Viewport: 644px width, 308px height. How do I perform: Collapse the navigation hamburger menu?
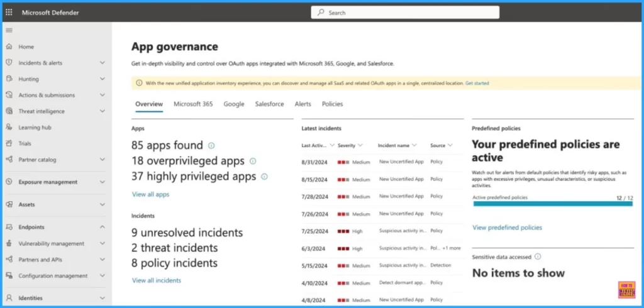9,30
